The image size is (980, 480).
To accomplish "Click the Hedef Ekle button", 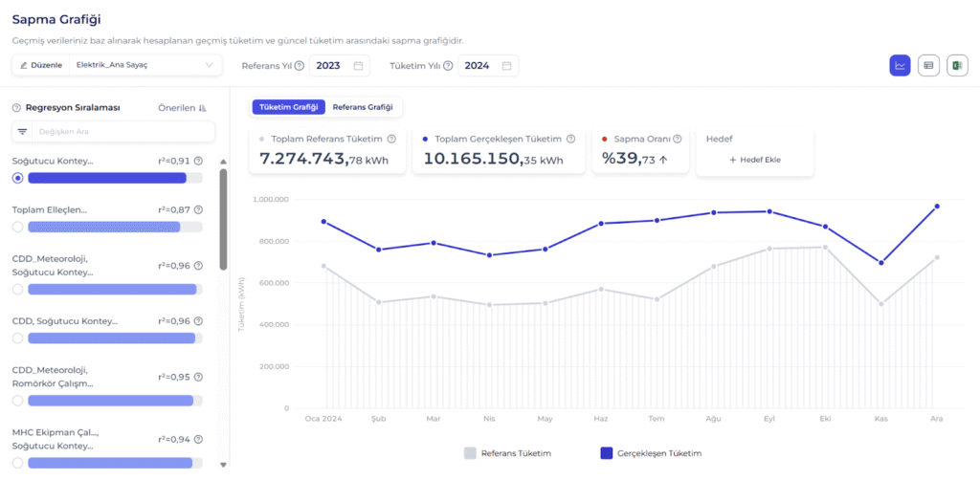I will 755,160.
